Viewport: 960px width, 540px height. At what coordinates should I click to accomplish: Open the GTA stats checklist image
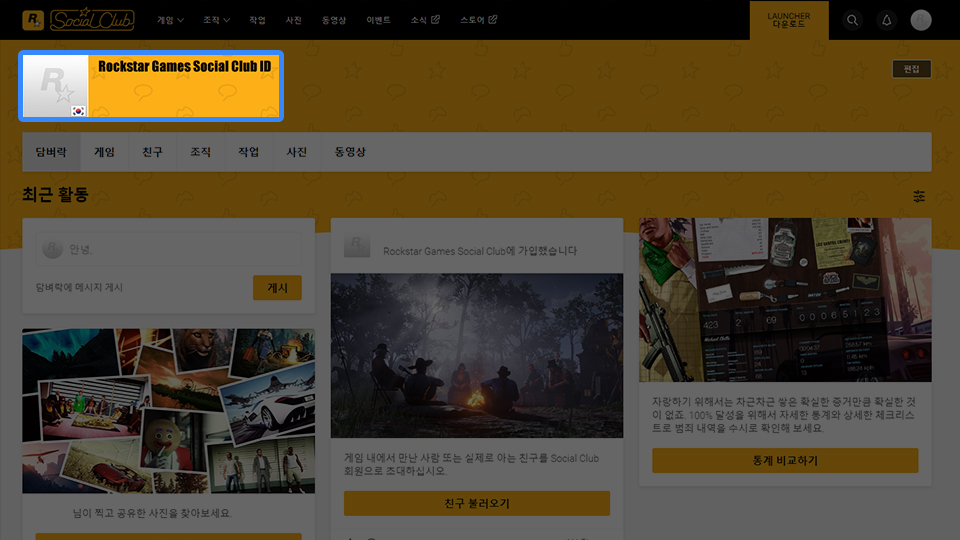point(786,300)
